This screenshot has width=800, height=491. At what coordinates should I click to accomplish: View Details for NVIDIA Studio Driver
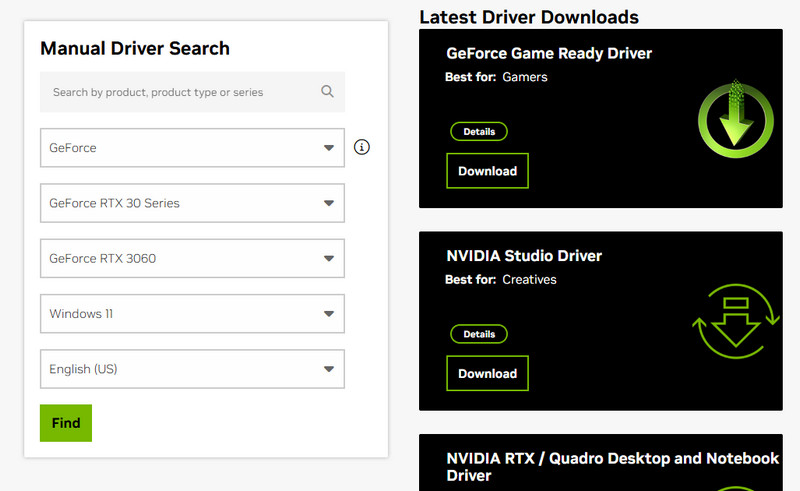pyautogui.click(x=479, y=334)
